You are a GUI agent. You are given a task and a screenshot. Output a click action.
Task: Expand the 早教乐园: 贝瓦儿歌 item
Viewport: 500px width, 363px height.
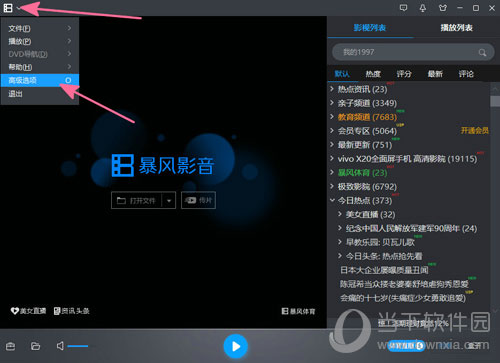click(340, 242)
